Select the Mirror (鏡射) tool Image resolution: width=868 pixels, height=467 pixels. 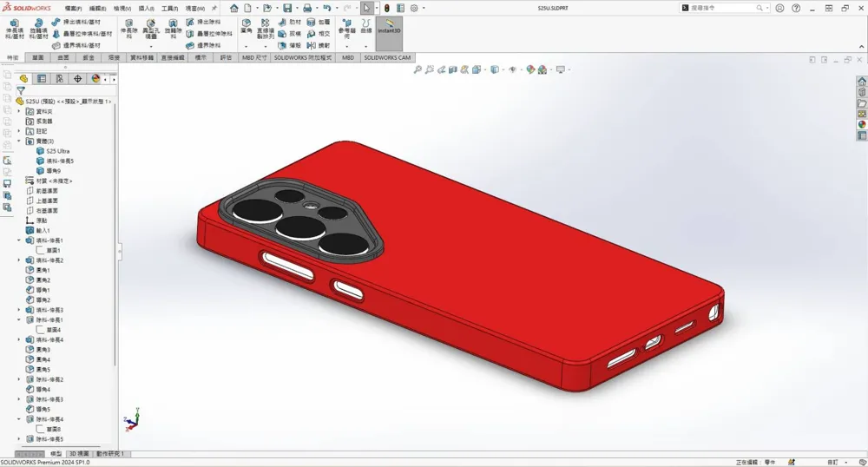[x=319, y=45]
